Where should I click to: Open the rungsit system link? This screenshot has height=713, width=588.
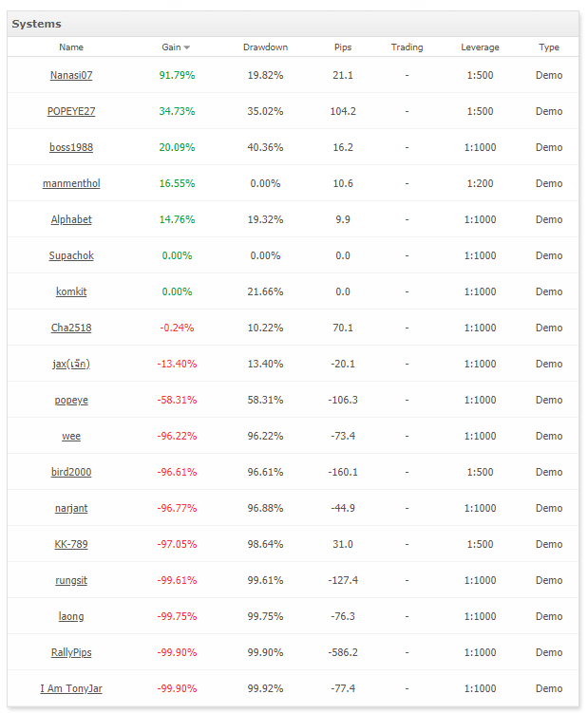[71, 580]
